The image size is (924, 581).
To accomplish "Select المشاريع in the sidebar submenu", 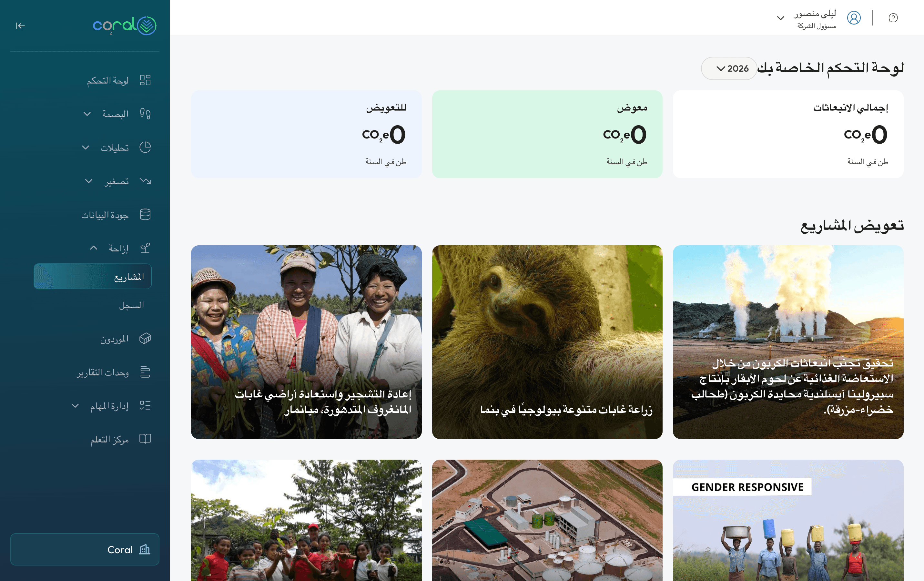I will pos(93,276).
